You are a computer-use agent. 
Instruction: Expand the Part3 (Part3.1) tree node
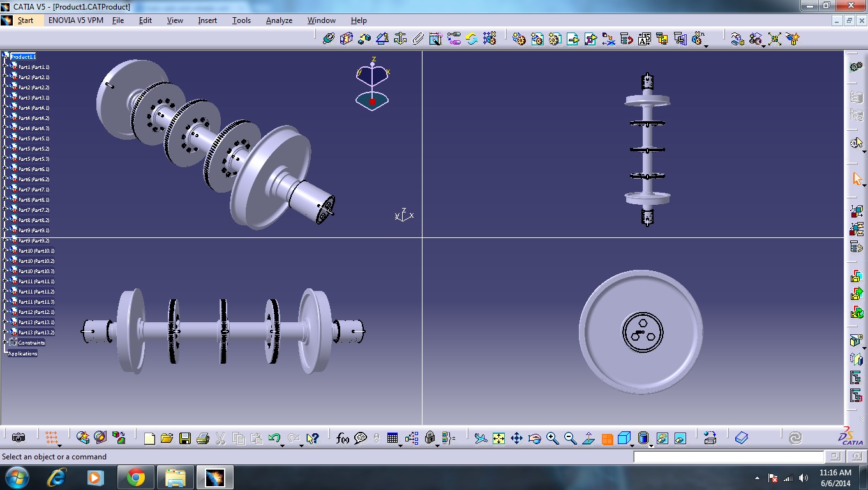point(4,98)
